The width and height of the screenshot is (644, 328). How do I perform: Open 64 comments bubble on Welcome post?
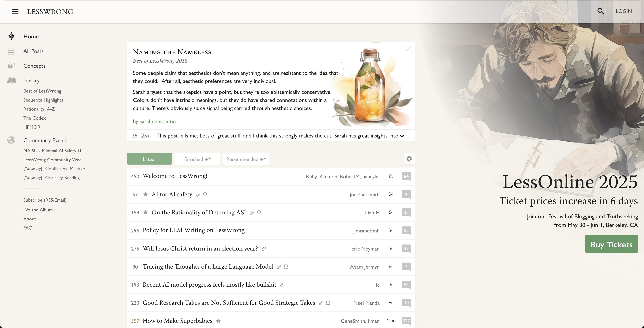click(x=406, y=176)
